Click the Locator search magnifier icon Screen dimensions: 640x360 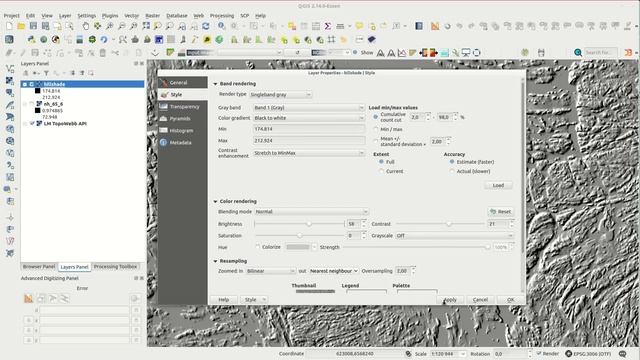(578, 52)
